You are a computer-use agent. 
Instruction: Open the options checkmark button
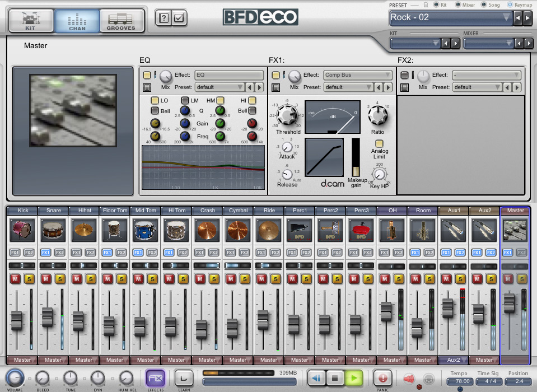point(179,18)
